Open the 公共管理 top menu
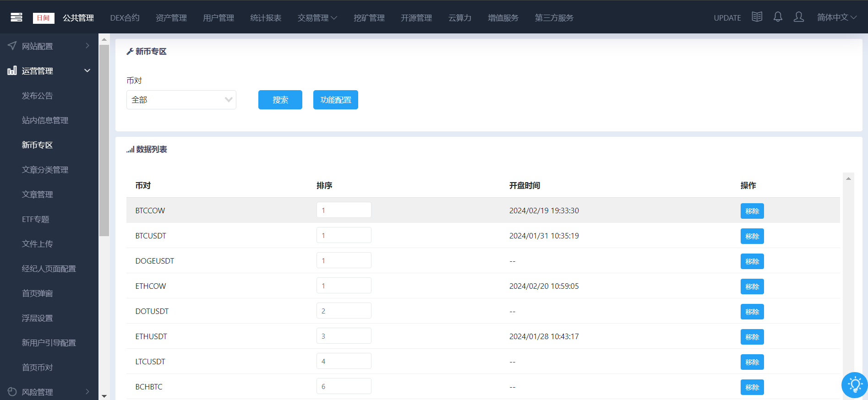The height and width of the screenshot is (400, 868). click(78, 18)
